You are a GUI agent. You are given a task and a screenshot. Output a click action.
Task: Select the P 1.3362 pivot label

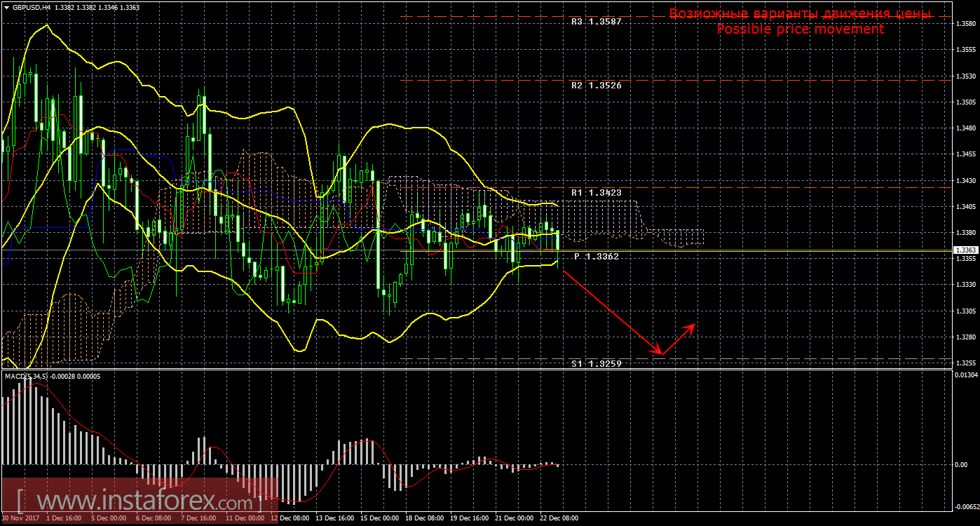597,257
